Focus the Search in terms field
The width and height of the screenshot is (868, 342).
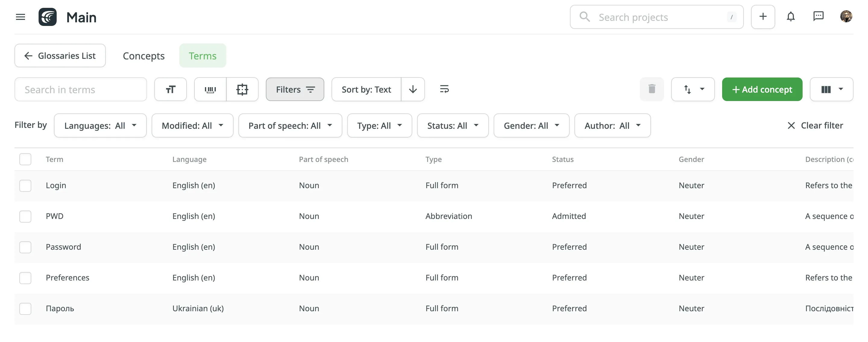pos(80,89)
